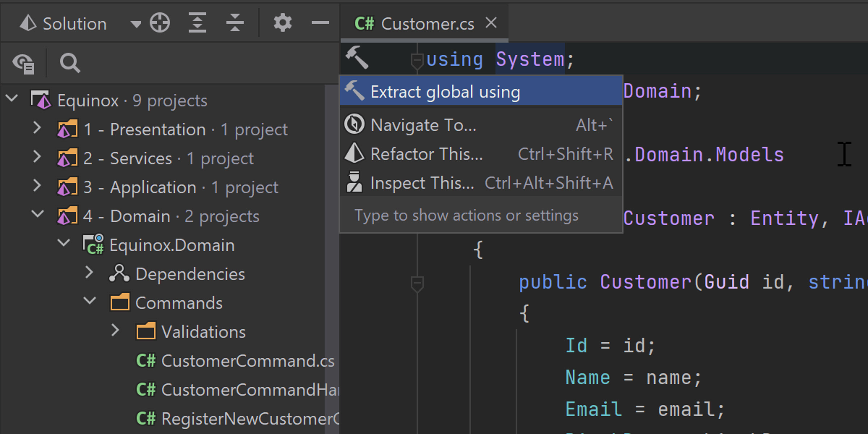Open the Solution view dropdown arrow

click(135, 24)
